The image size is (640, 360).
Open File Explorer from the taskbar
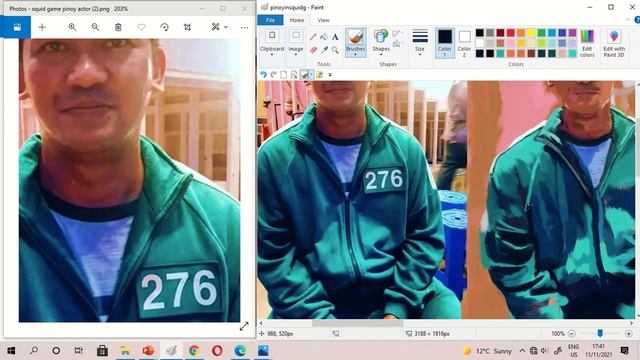pyautogui.click(x=125, y=351)
